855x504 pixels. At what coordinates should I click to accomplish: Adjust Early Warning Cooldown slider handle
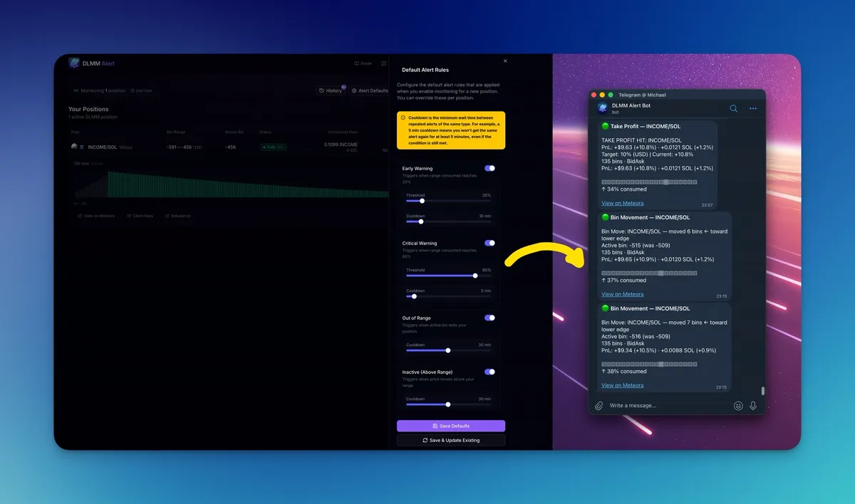[x=420, y=221]
